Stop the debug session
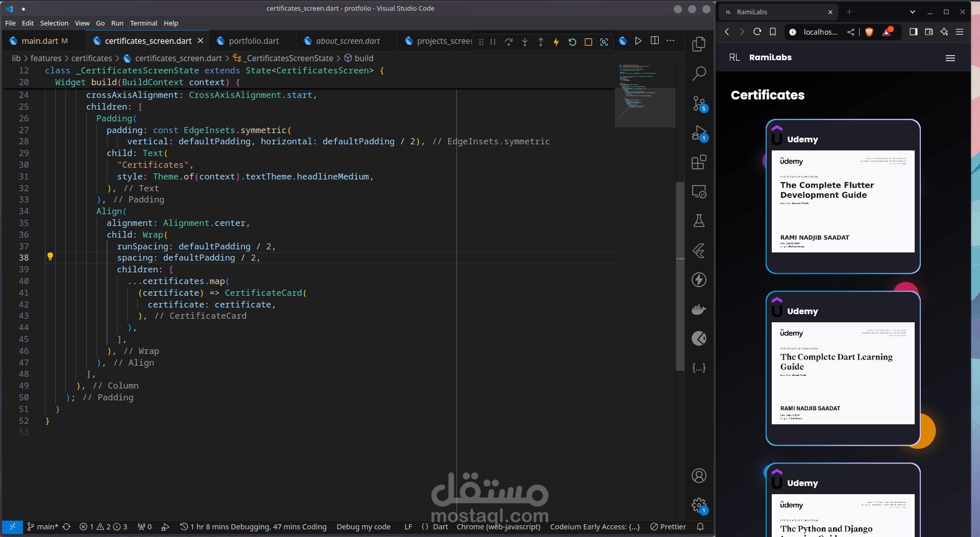 click(x=588, y=42)
